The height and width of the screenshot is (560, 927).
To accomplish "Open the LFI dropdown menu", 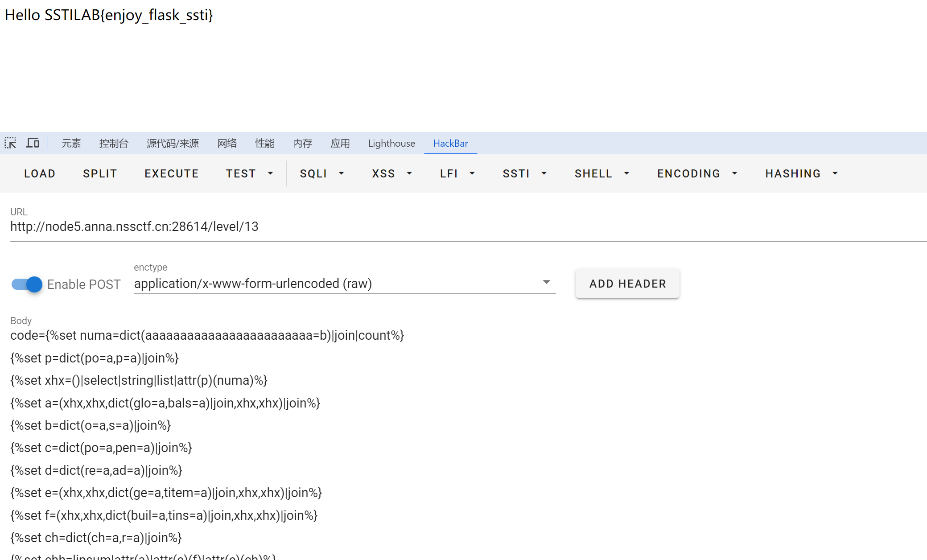I will (457, 173).
